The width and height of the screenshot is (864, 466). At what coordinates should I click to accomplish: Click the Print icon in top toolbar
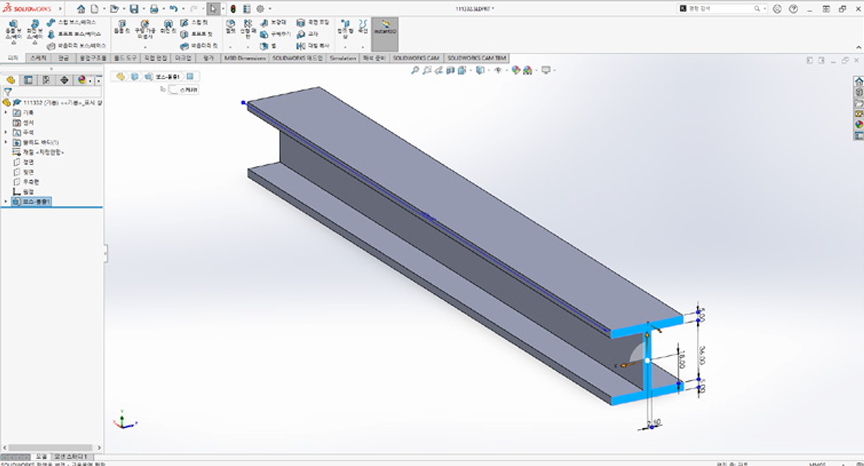coord(154,8)
